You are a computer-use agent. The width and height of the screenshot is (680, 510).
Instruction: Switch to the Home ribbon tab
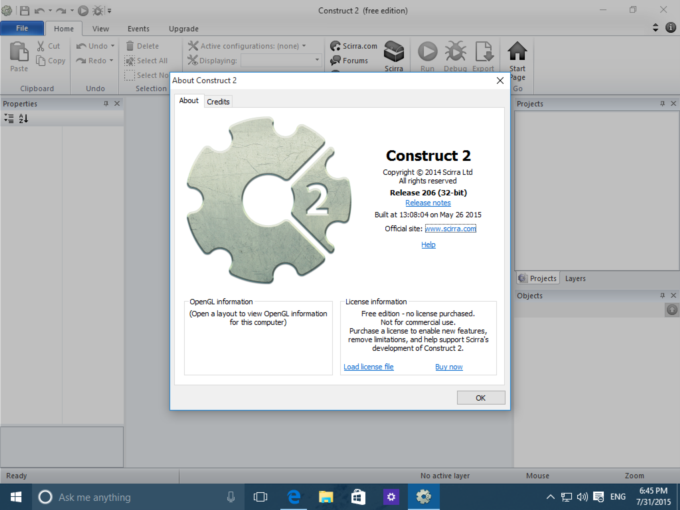tap(64, 29)
